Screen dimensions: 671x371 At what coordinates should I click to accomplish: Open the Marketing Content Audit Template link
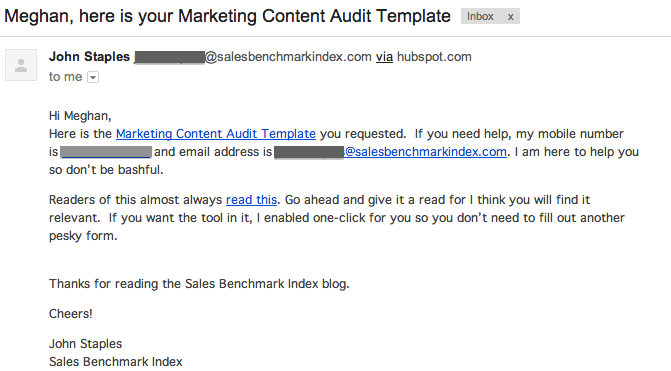pos(216,134)
